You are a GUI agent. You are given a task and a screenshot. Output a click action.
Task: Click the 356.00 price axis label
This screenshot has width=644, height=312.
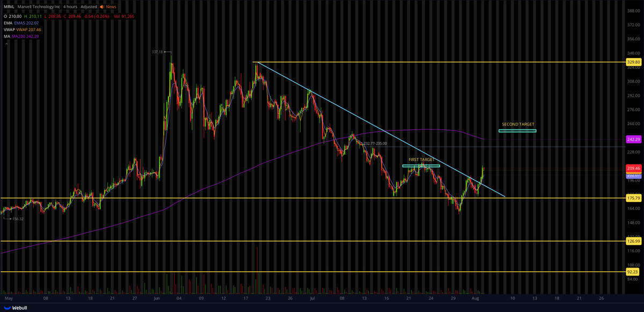click(633, 39)
